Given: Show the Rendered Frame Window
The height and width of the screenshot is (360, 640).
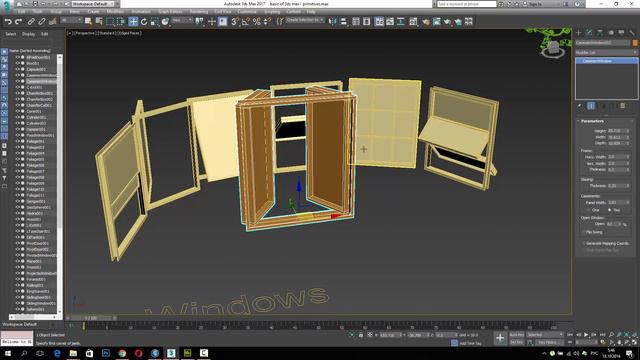Looking at the screenshot, I should point(437,22).
